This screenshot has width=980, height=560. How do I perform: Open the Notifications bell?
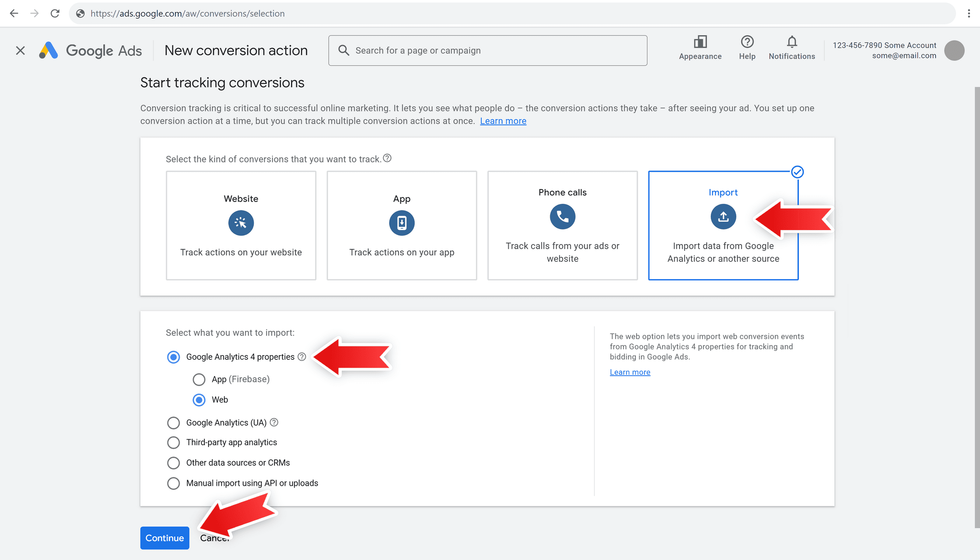[791, 42]
